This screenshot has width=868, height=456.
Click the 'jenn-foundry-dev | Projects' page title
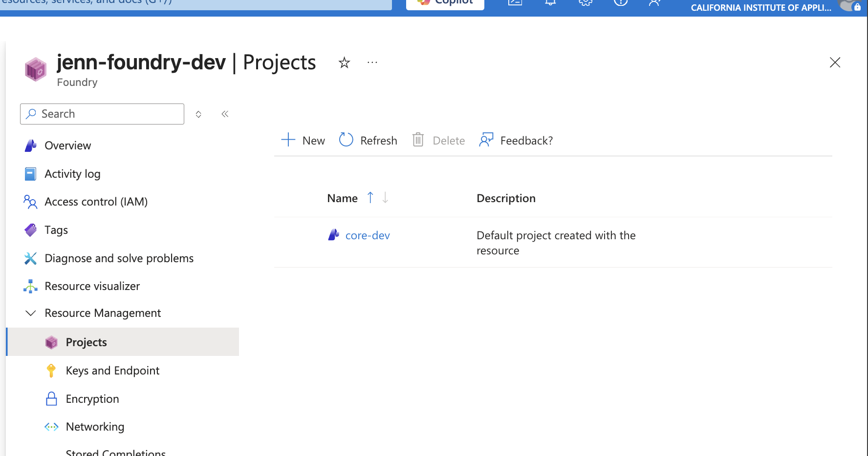(186, 62)
